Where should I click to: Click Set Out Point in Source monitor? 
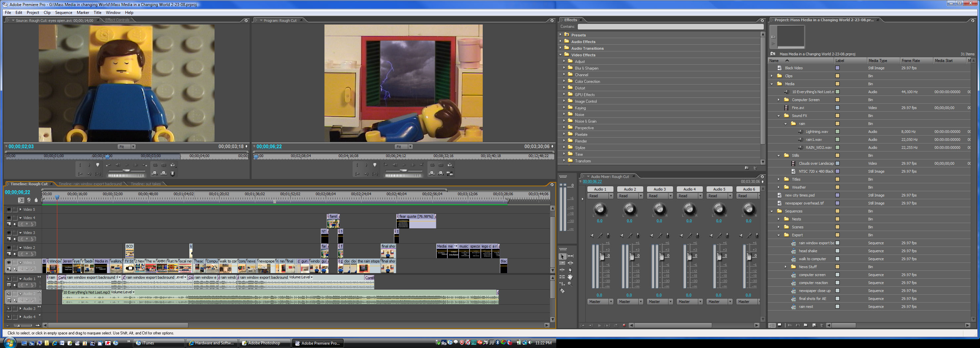tap(89, 165)
